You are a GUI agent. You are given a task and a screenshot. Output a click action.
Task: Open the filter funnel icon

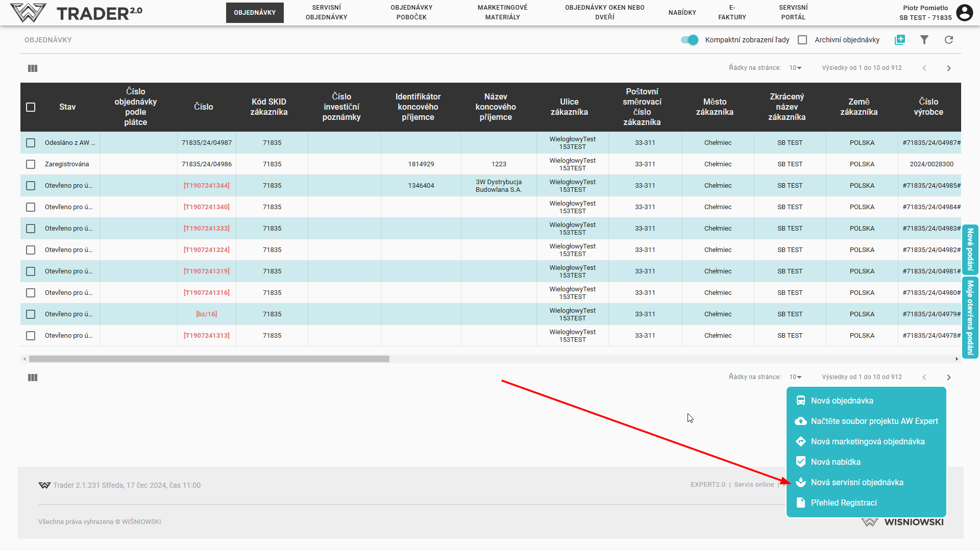point(924,40)
